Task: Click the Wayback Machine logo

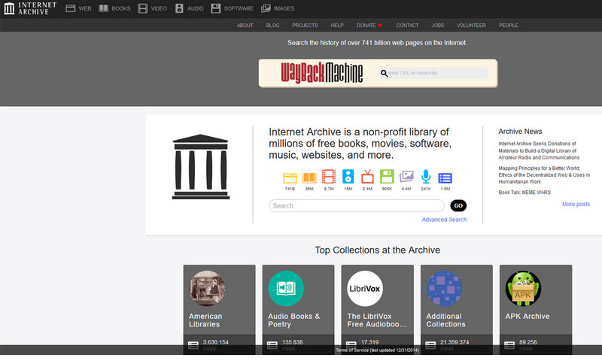Action: coord(322,73)
